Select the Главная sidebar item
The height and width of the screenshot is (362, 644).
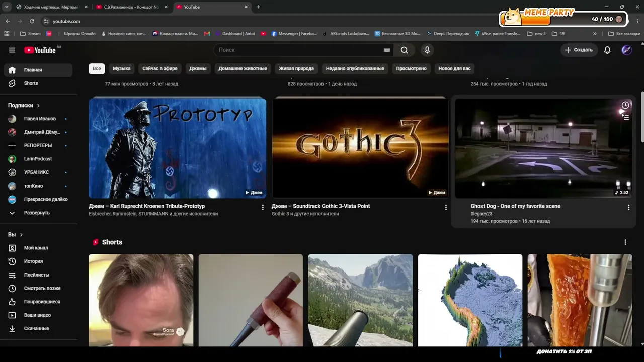click(38, 70)
